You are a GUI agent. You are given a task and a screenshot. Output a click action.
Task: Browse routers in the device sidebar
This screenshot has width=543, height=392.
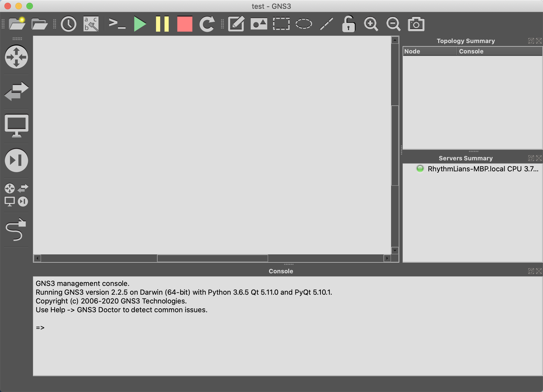[16, 57]
